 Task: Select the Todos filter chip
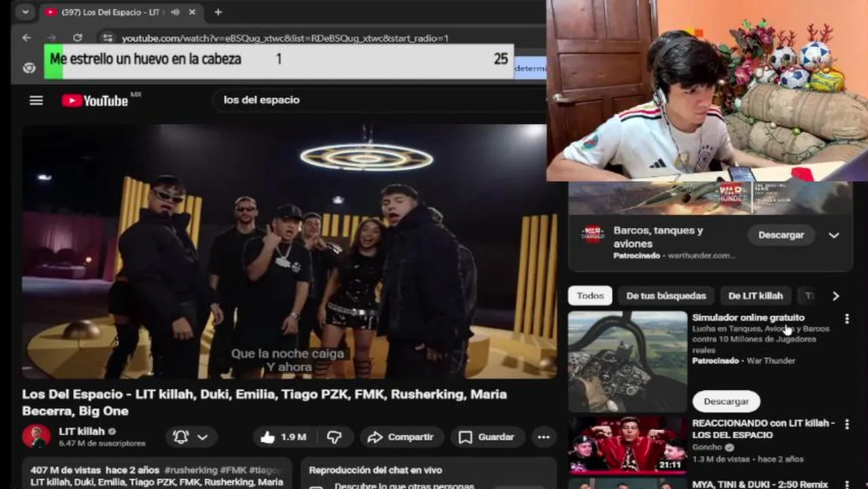coord(590,295)
